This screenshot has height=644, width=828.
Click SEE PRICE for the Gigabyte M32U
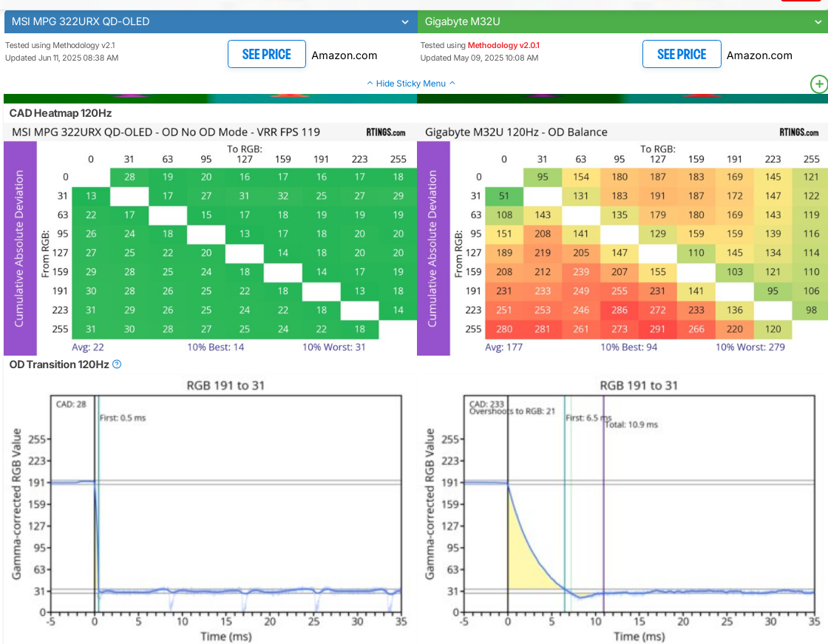(x=682, y=55)
